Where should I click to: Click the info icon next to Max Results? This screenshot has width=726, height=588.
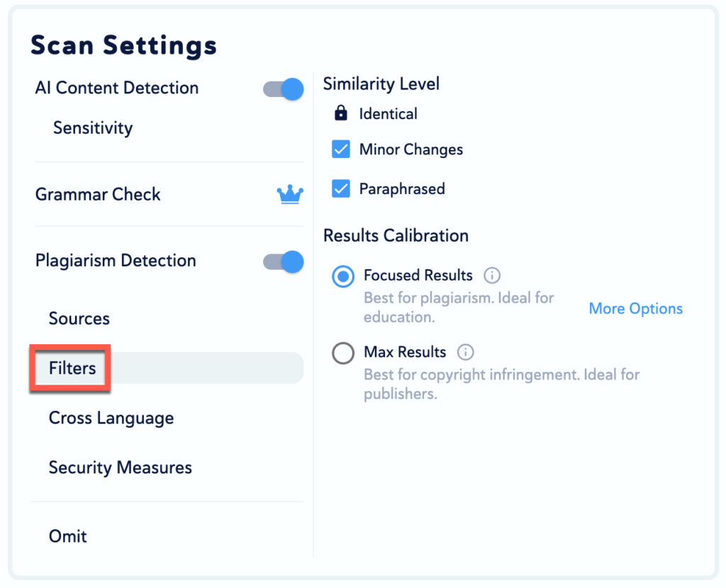click(466, 352)
